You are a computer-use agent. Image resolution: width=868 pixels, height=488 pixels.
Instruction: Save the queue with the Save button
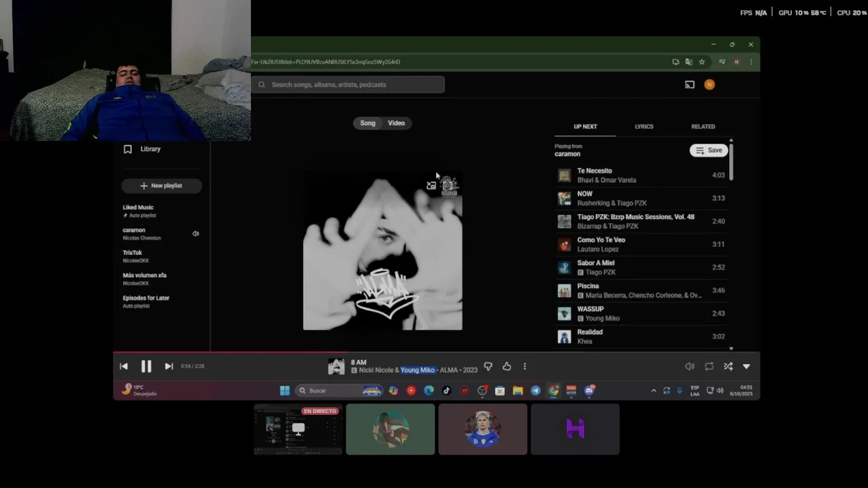(x=709, y=150)
